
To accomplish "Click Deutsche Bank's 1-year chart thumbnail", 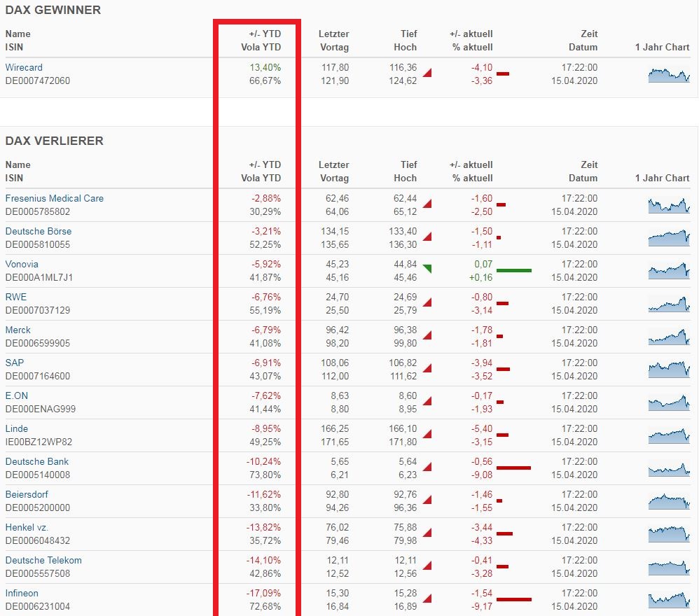I will [x=669, y=469].
